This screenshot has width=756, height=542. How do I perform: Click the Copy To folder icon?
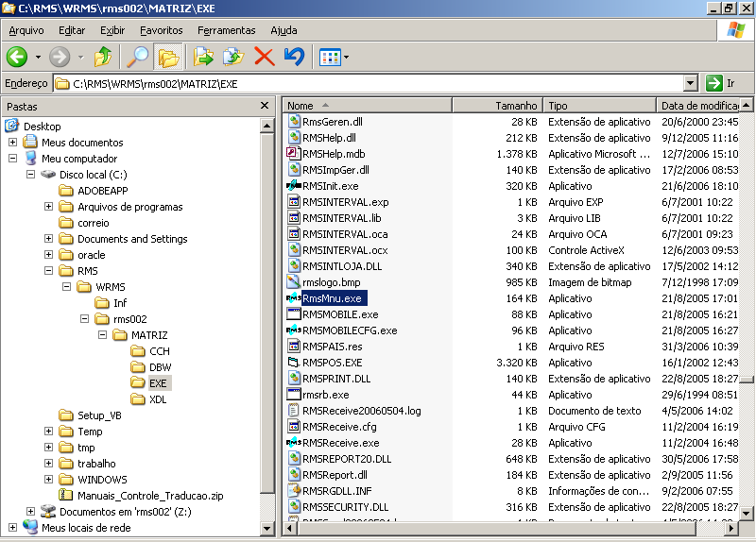click(233, 57)
